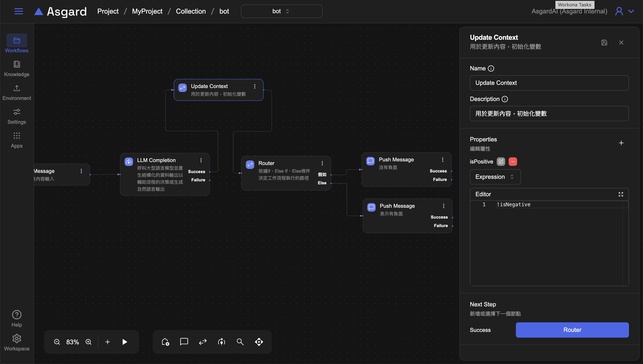Click the Router next step button
Image resolution: width=643 pixels, height=364 pixels.
pos(572,330)
